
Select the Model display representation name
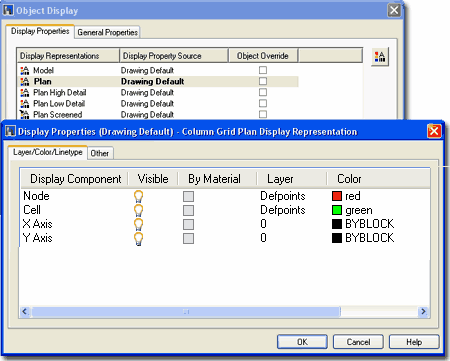43,70
